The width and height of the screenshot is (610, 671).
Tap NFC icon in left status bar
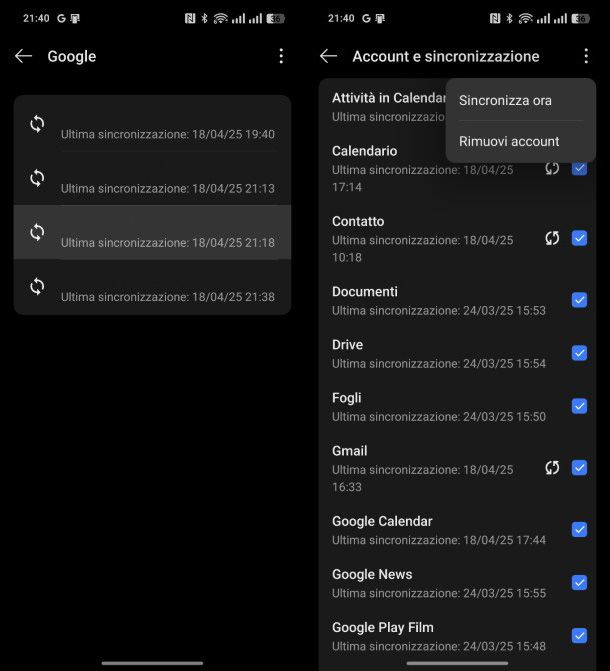pos(190,18)
